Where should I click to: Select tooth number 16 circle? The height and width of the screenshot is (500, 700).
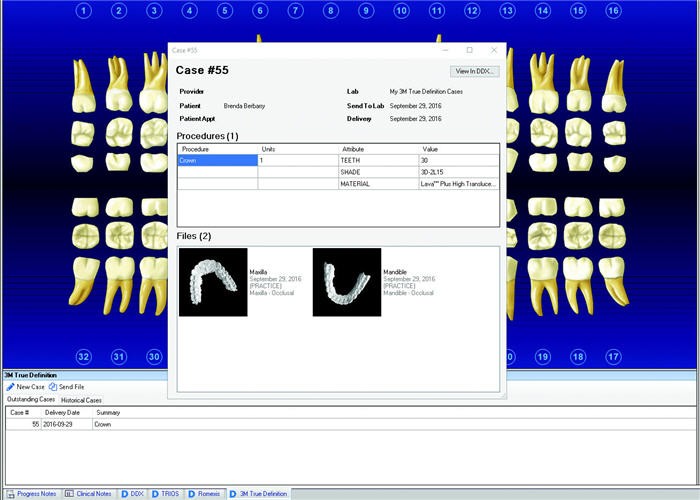[613, 10]
